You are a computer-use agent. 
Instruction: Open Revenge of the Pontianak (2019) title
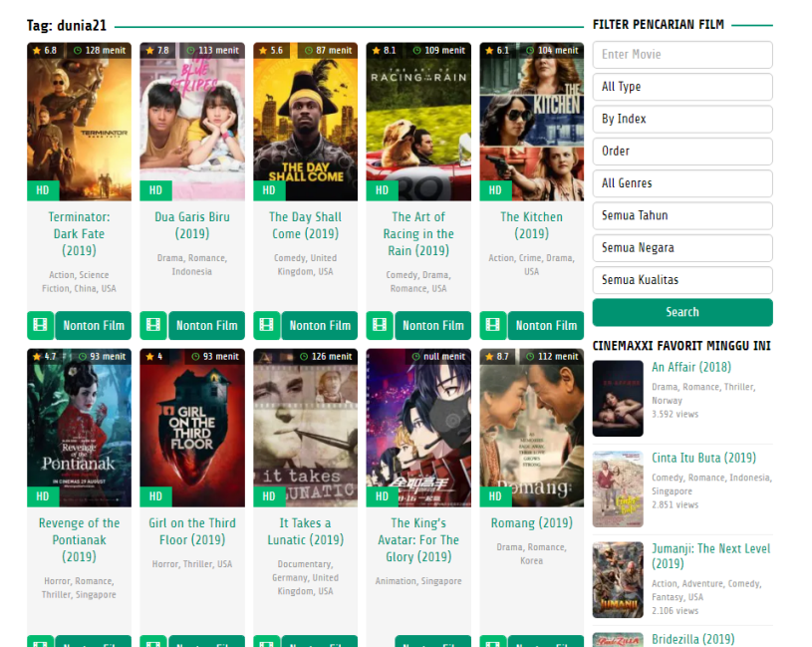(x=80, y=539)
